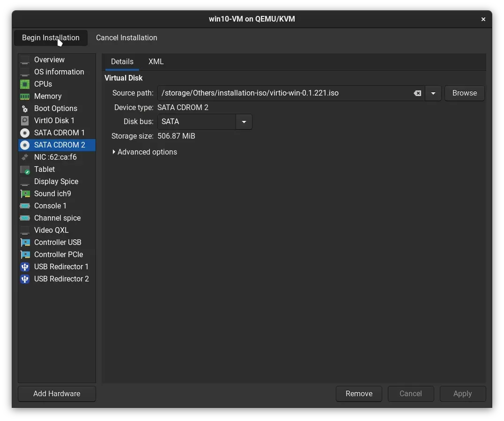Select the USB Redirector 1 entry
The width and height of the screenshot is (504, 421).
coord(57,267)
